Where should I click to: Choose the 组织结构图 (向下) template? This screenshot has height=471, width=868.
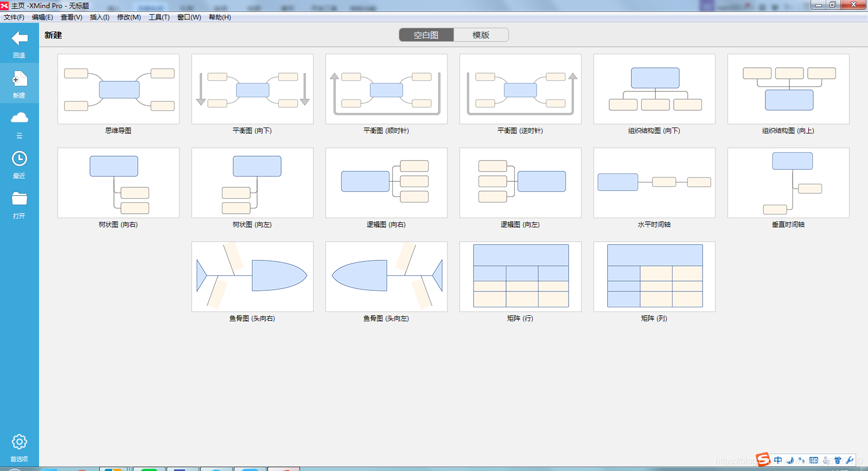tap(654, 89)
